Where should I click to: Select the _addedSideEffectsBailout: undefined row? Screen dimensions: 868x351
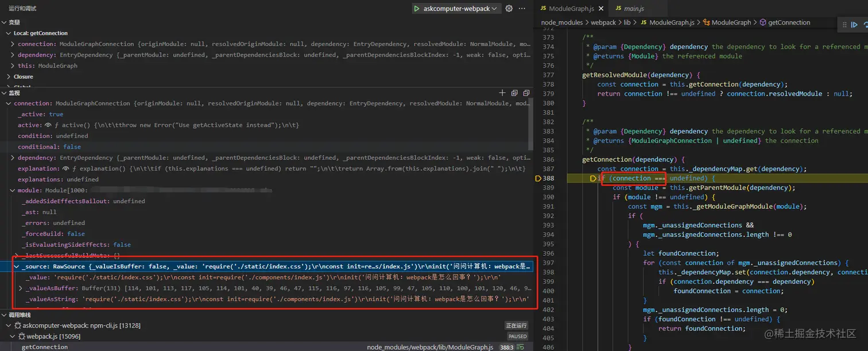[x=266, y=201]
